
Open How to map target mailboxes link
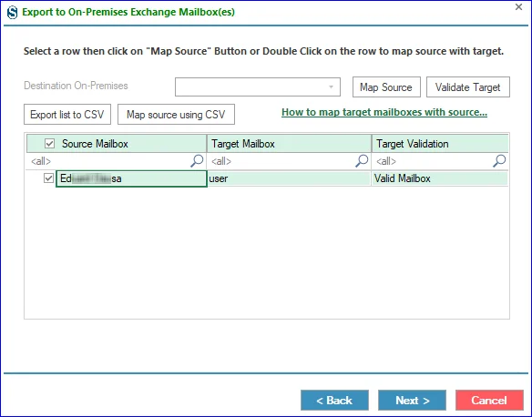tap(384, 112)
